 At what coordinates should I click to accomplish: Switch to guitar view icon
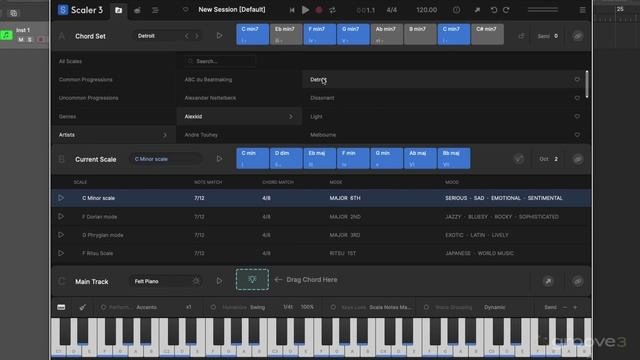point(83,307)
